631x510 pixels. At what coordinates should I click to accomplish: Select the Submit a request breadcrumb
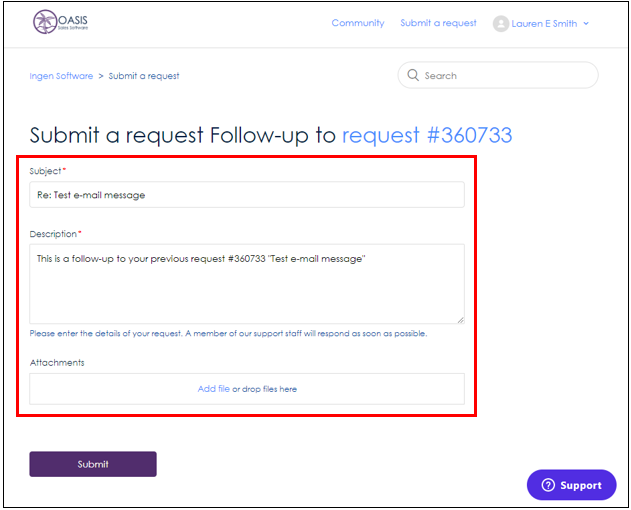click(144, 76)
